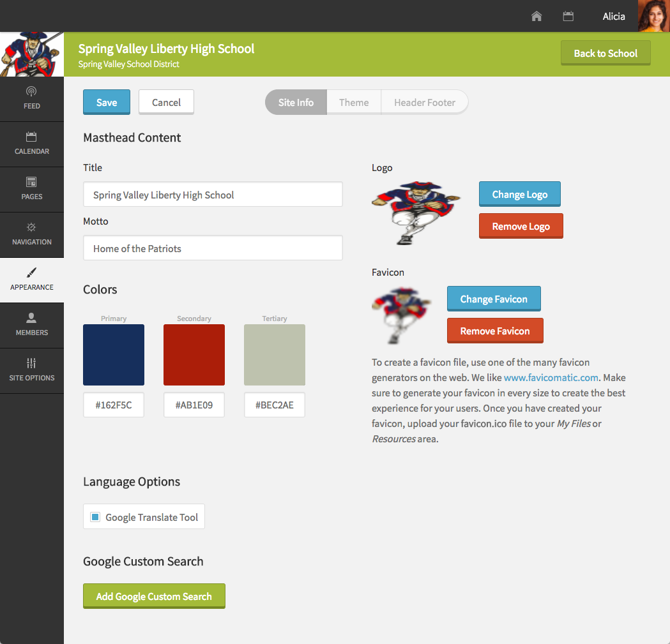Click the Remove Logo button
Viewport: 670px width, 644px height.
(x=521, y=227)
